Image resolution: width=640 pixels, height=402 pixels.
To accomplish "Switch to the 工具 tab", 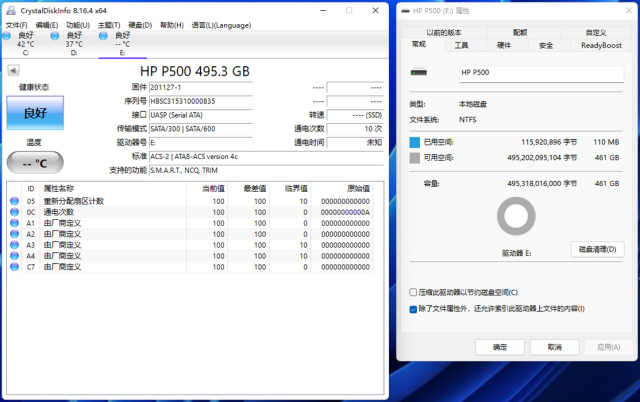I will pos(461,45).
